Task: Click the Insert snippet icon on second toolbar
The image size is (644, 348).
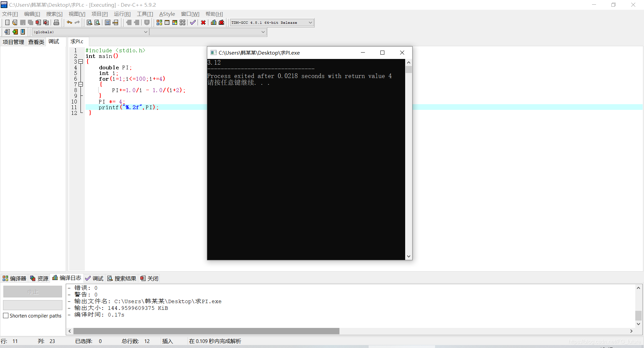Action: 7,32
